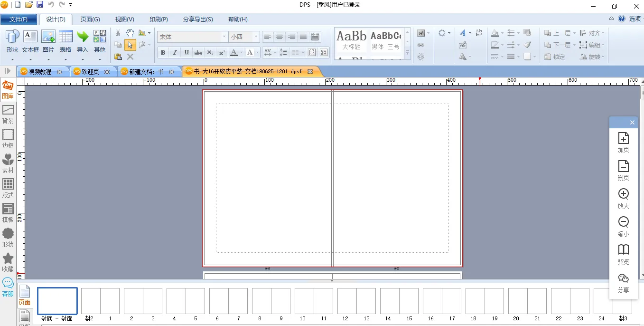The width and height of the screenshot is (644, 326).
Task: Open the 页面(G) ribbon tab
Action: tap(90, 19)
